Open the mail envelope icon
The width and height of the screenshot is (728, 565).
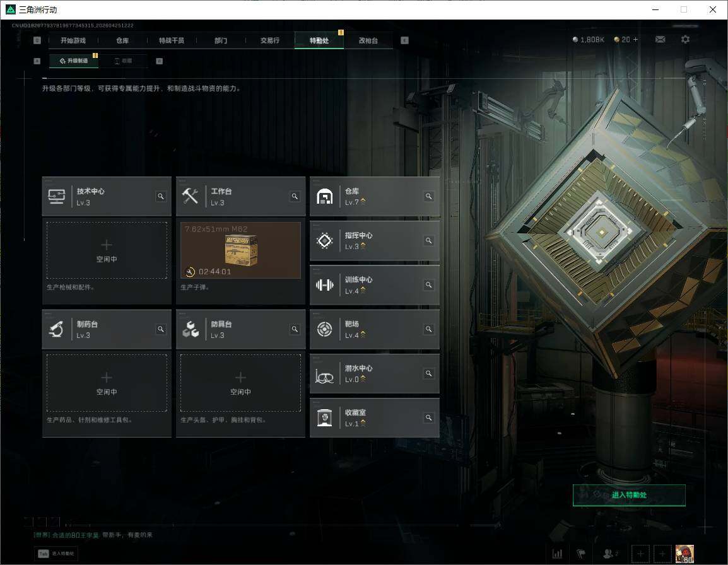660,40
